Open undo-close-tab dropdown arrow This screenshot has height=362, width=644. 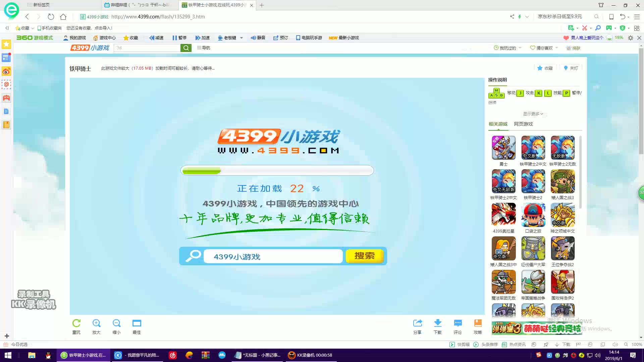[x=628, y=17]
